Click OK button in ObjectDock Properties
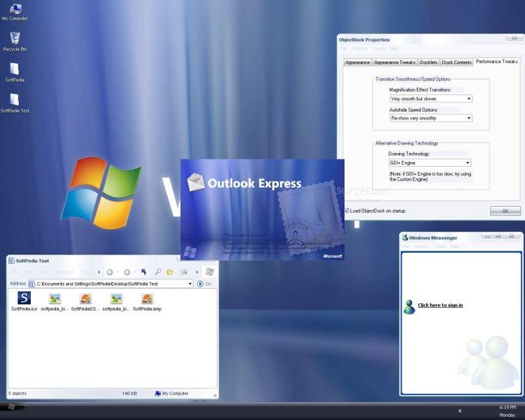Screen dimensions: 525x420 click(505, 211)
